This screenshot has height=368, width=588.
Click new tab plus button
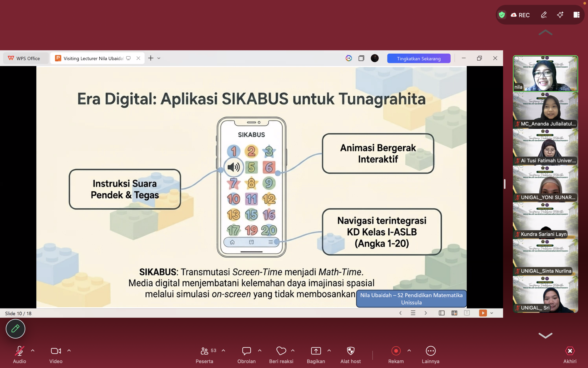coord(151,58)
